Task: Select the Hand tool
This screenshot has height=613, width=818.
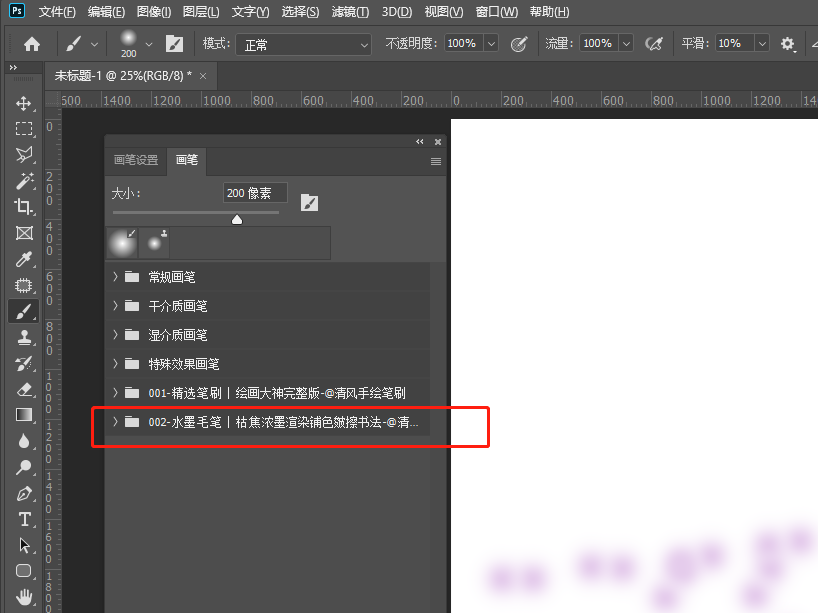Action: tap(23, 596)
